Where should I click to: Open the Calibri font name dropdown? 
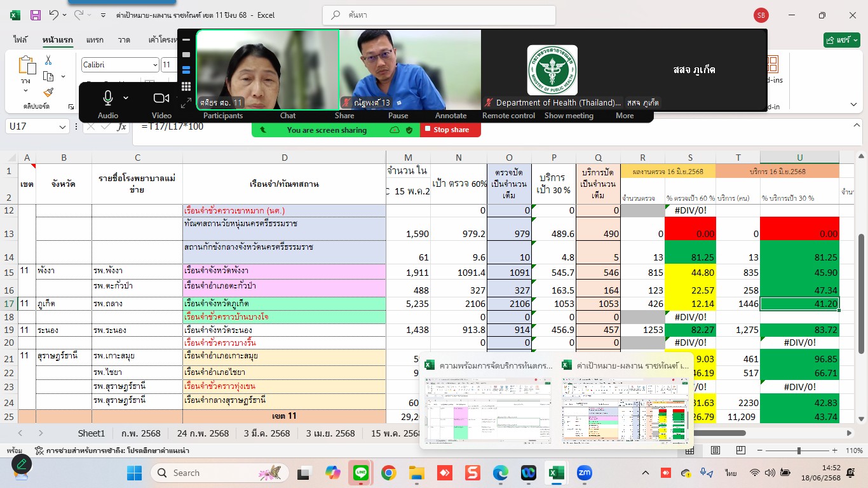tap(155, 65)
